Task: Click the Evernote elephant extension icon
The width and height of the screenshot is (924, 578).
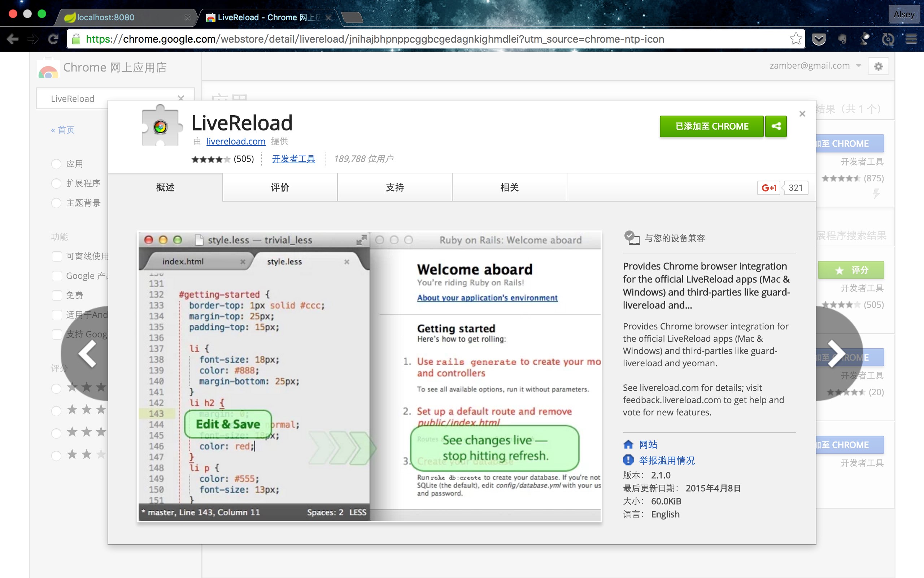Action: [842, 39]
